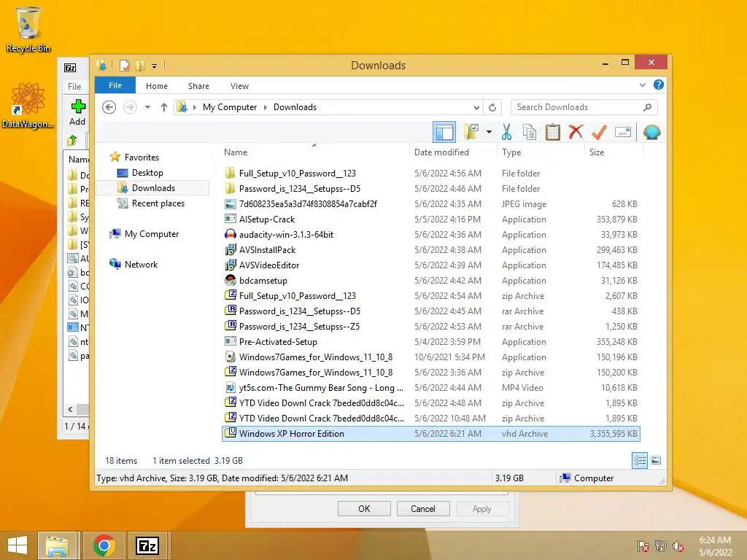The width and height of the screenshot is (747, 560).
Task: Sort by the Name column header
Action: coord(236,152)
